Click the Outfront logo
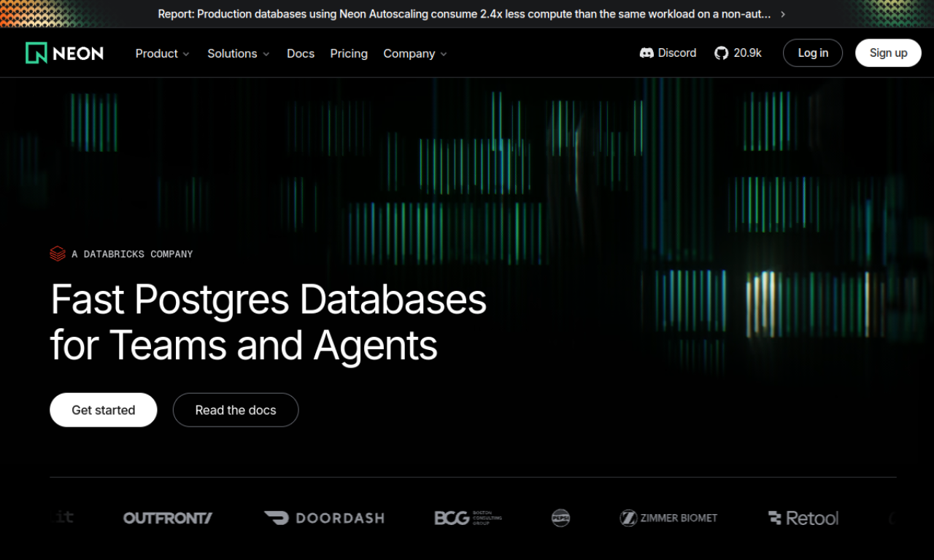Screen dimensions: 934x560 (x=168, y=518)
